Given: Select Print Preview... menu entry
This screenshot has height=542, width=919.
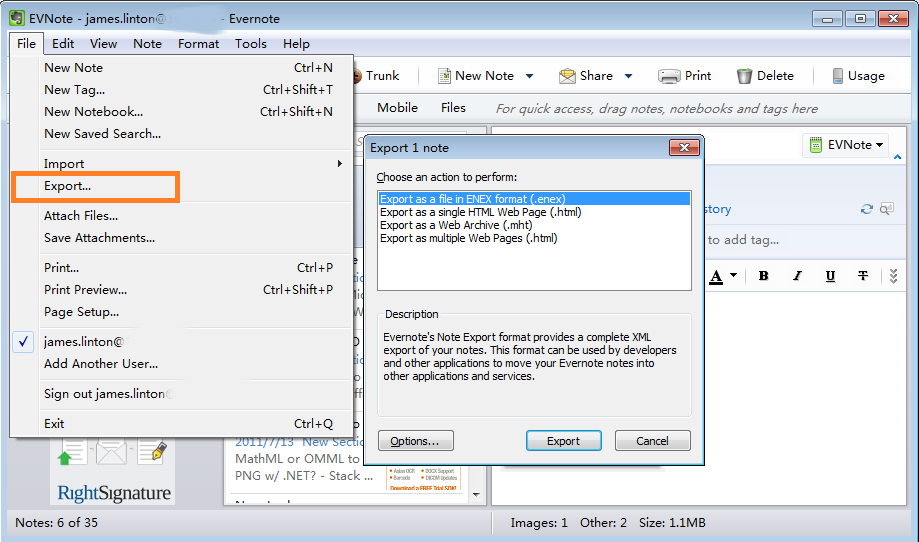Looking at the screenshot, I should coord(182,289).
